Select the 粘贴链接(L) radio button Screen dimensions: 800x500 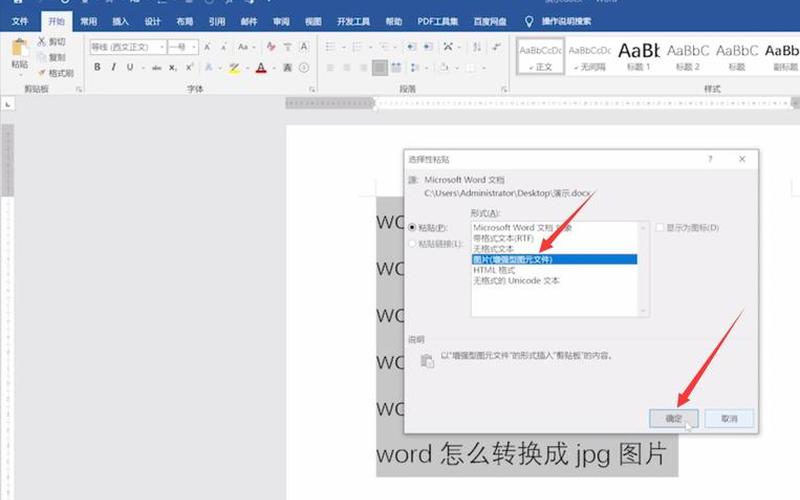pos(412,244)
